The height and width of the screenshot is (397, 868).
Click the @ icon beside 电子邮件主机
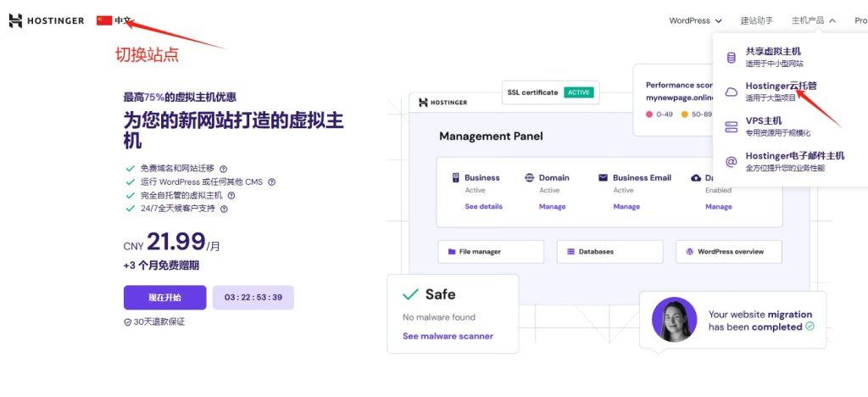[732, 162]
